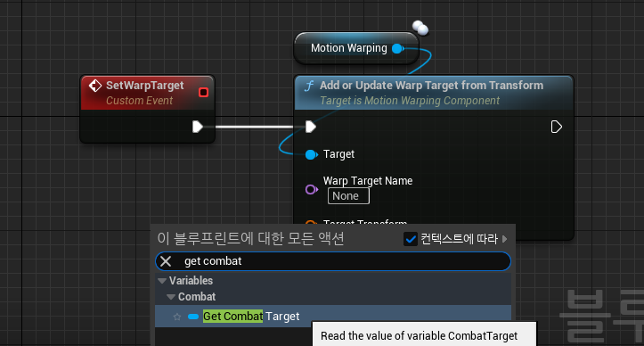Click the purple Warp Target Name pin
This screenshot has width=644, height=346.
[x=312, y=189]
